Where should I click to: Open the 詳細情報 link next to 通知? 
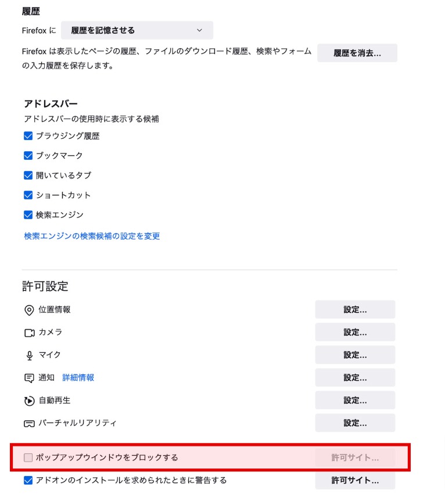[78, 378]
